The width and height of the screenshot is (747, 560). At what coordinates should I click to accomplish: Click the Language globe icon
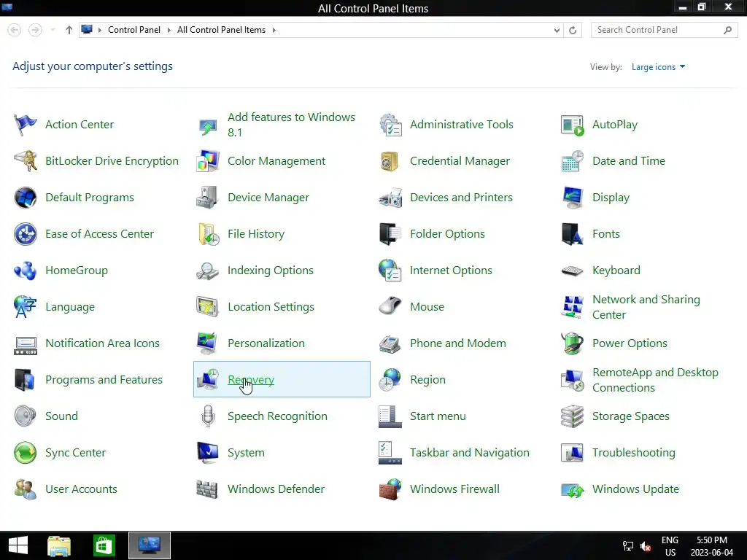[26, 307]
